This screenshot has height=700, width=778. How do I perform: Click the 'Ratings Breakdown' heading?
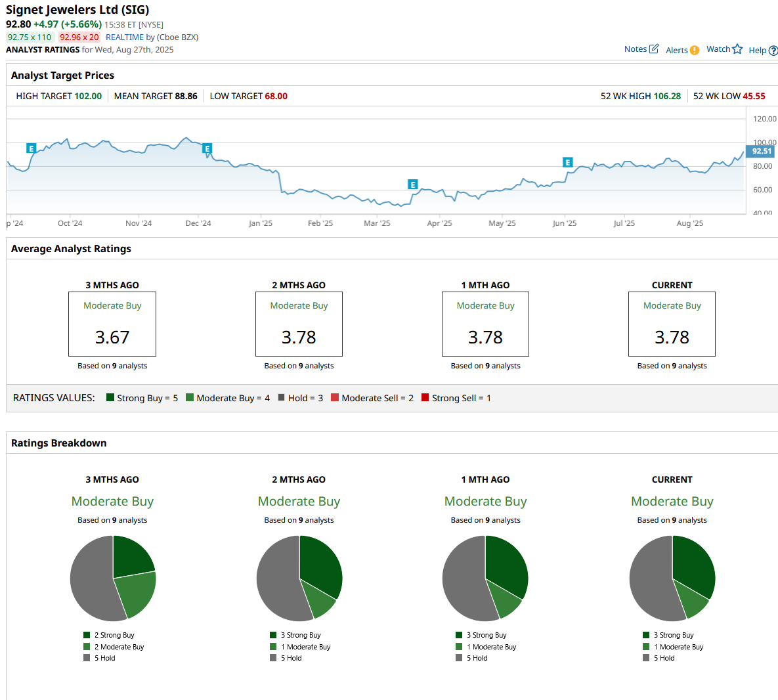[58, 443]
